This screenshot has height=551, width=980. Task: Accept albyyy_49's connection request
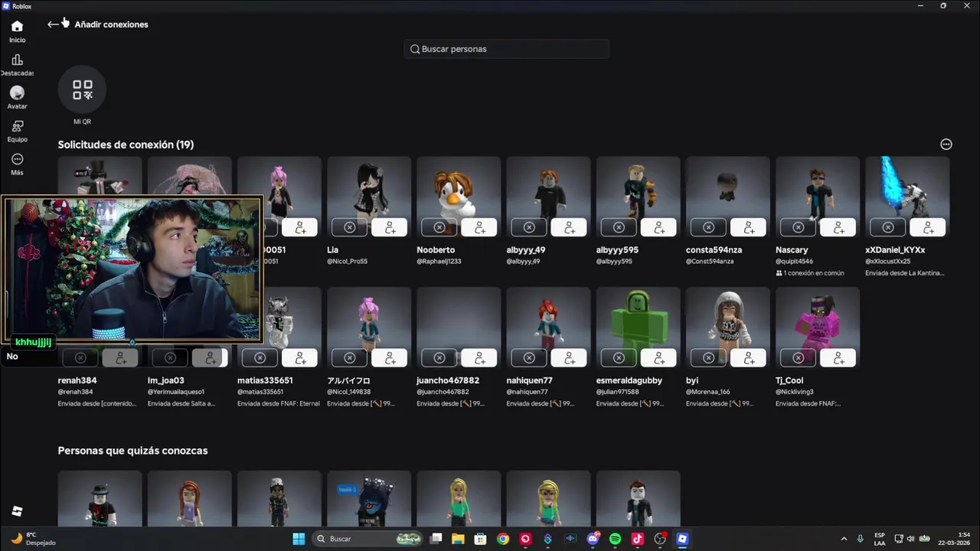(569, 228)
